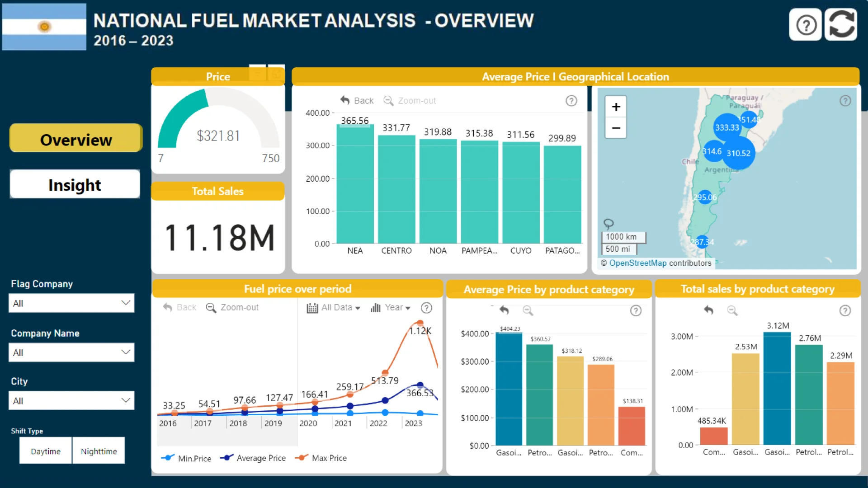Viewport: 868px width, 488px height.
Task: Select the CENTRO bar
Action: coord(396,190)
